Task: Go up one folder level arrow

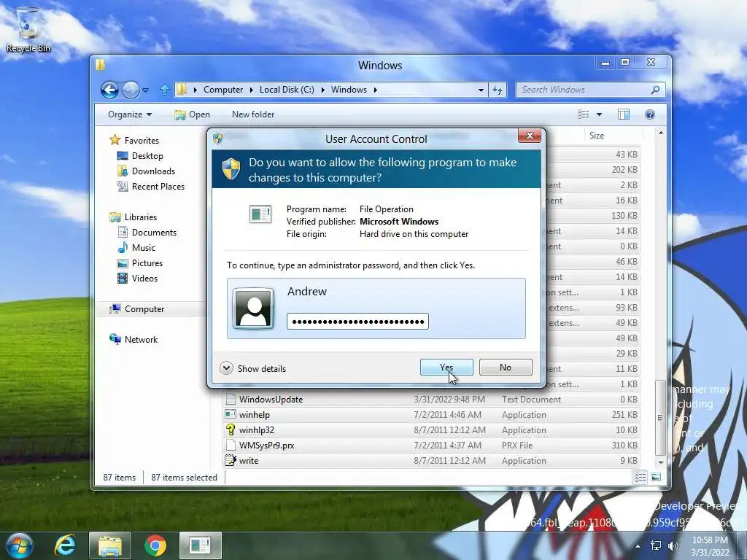Action: (x=165, y=90)
